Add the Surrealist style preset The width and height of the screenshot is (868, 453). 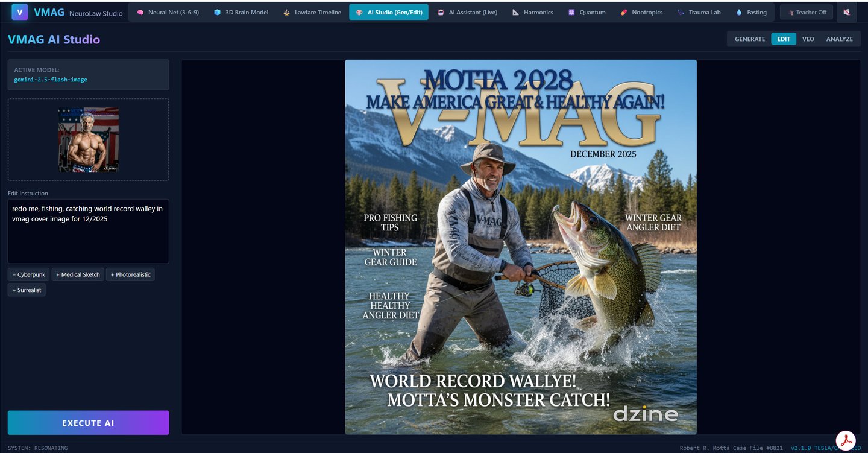pyautogui.click(x=27, y=290)
